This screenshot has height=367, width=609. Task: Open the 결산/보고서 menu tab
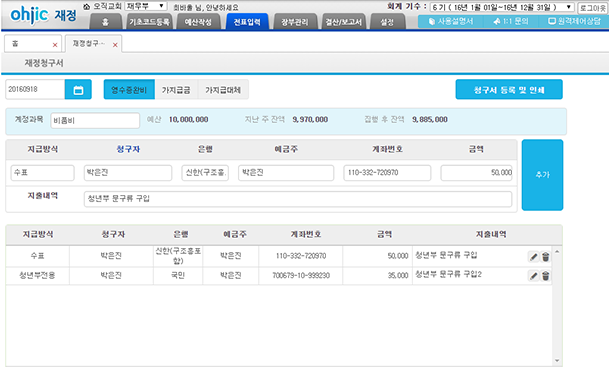(343, 22)
